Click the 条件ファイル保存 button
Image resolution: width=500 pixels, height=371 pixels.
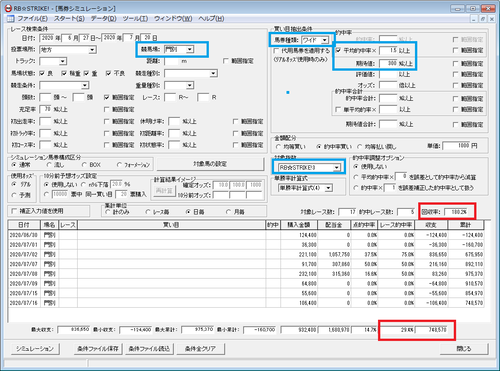(98, 349)
